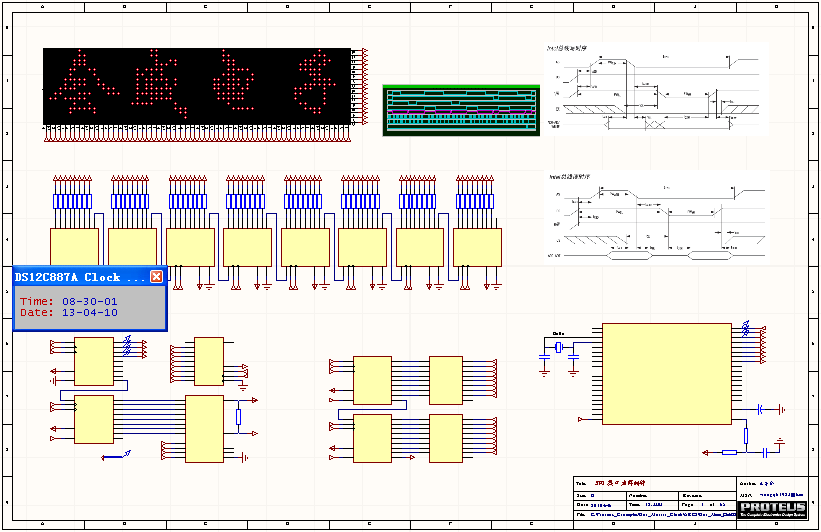Select the large microcontroller chip component
The width and height of the screenshot is (821, 532).
click(x=666, y=373)
